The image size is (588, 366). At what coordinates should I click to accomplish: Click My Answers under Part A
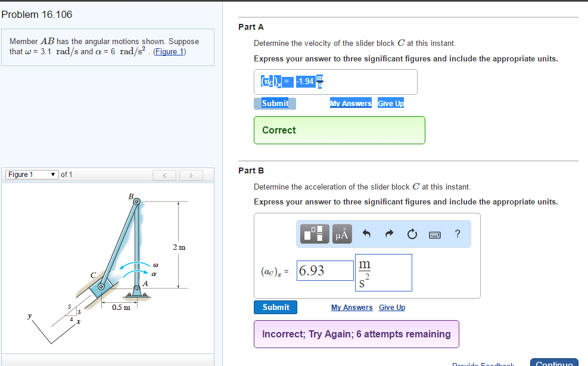coord(351,103)
